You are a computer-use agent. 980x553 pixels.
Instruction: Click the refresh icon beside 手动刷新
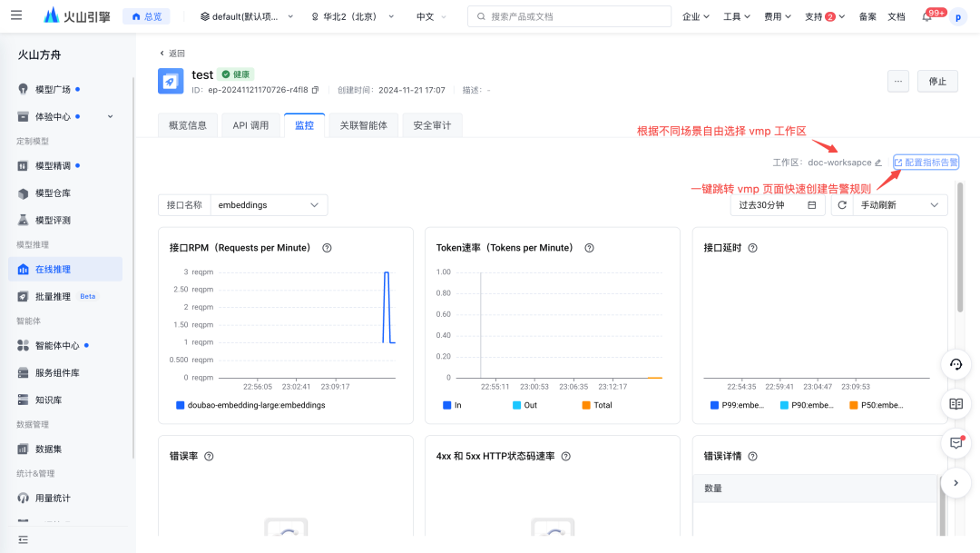pyautogui.click(x=842, y=205)
